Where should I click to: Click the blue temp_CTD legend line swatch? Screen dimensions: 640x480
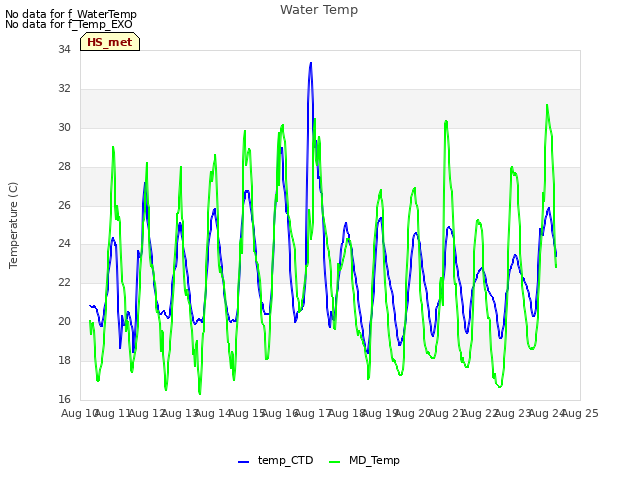[244, 462]
